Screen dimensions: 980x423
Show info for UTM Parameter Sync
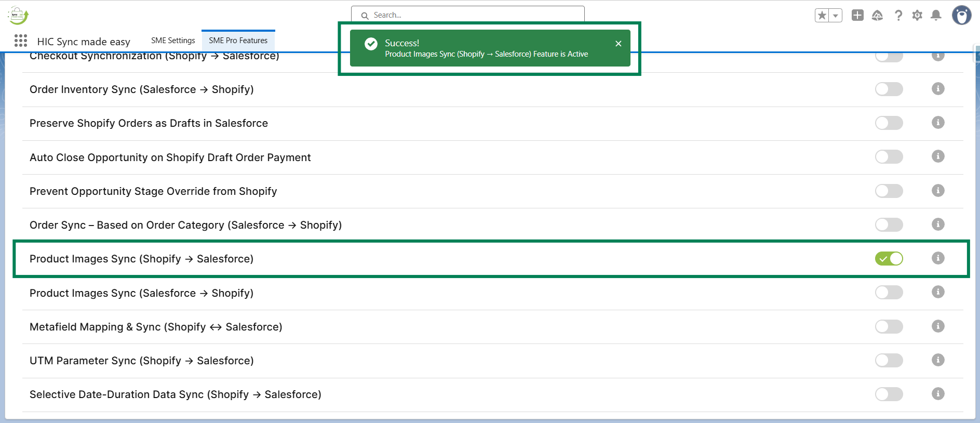[x=938, y=360]
